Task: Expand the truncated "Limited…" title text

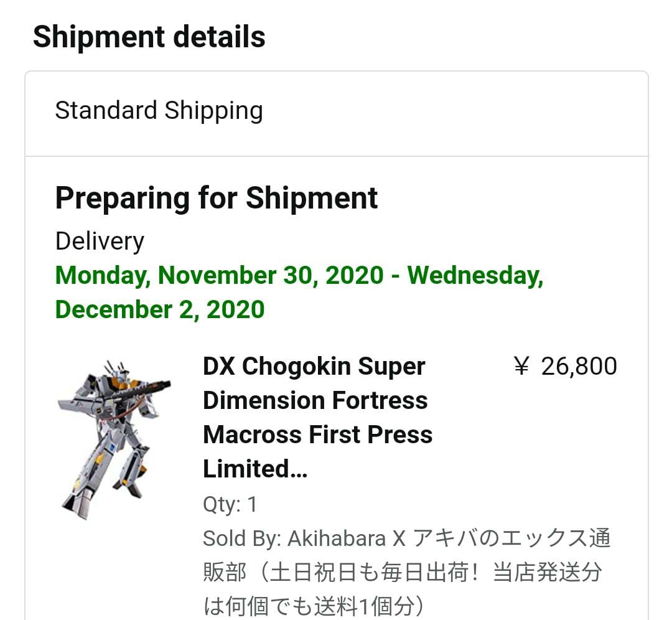Action: [x=255, y=469]
